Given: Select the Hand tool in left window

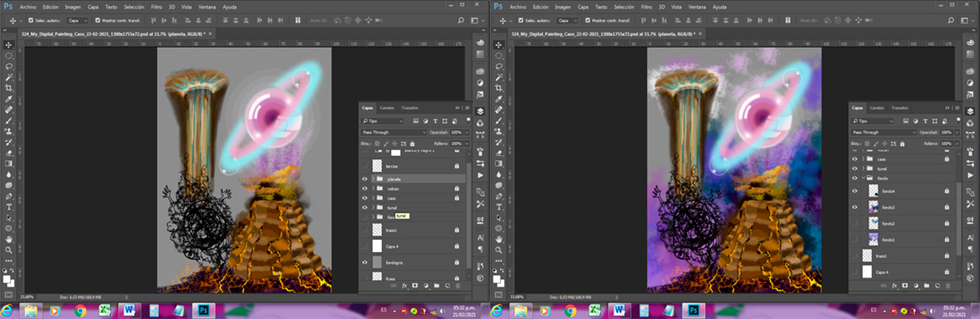Looking at the screenshot, I should (9, 239).
